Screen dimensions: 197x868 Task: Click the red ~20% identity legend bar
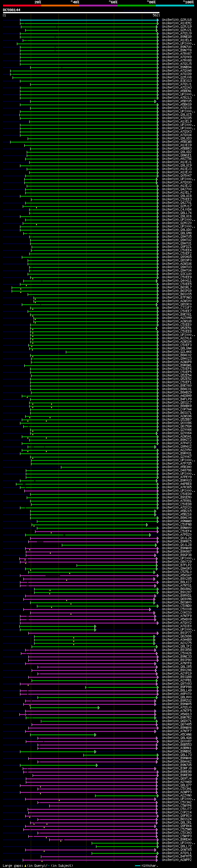tap(22, 6)
